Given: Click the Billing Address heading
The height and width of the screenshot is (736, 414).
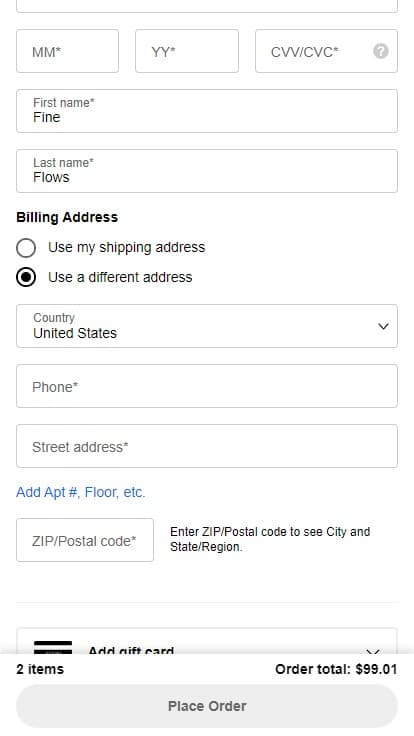Looking at the screenshot, I should 67,217.
